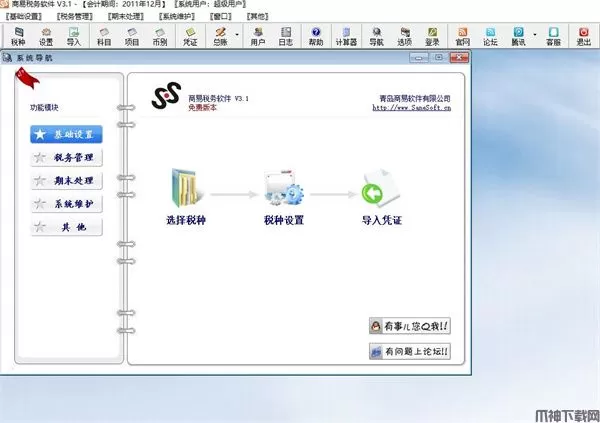Screen dimensions: 600x423
Task: Open the 总账 toolbar icon
Action: (x=220, y=37)
